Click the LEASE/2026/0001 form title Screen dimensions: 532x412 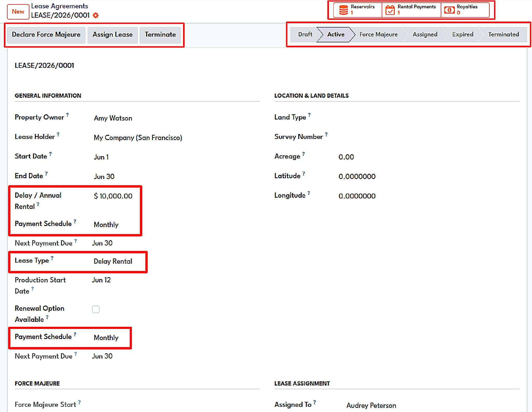[44, 65]
